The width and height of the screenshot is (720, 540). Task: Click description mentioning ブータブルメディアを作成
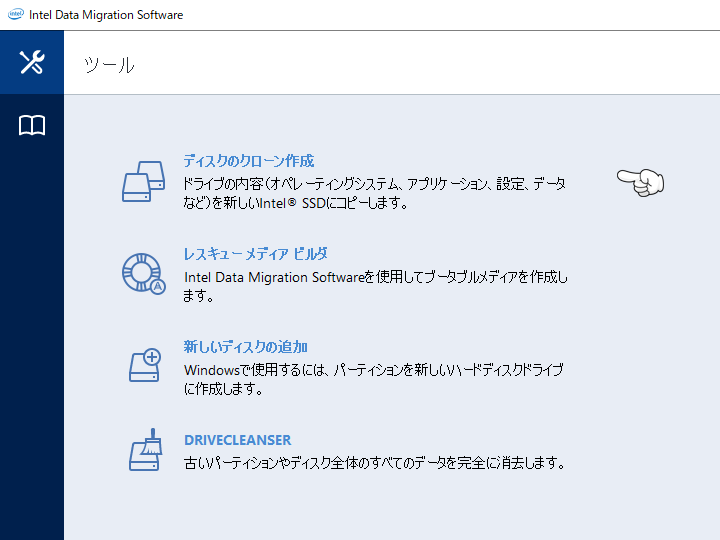tap(375, 286)
